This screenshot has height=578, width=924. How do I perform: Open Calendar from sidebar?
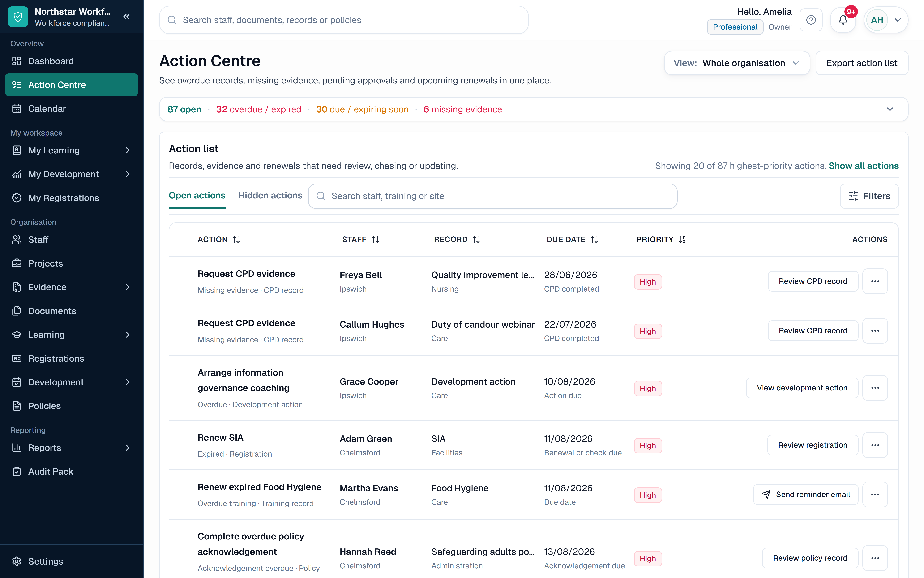71,109
